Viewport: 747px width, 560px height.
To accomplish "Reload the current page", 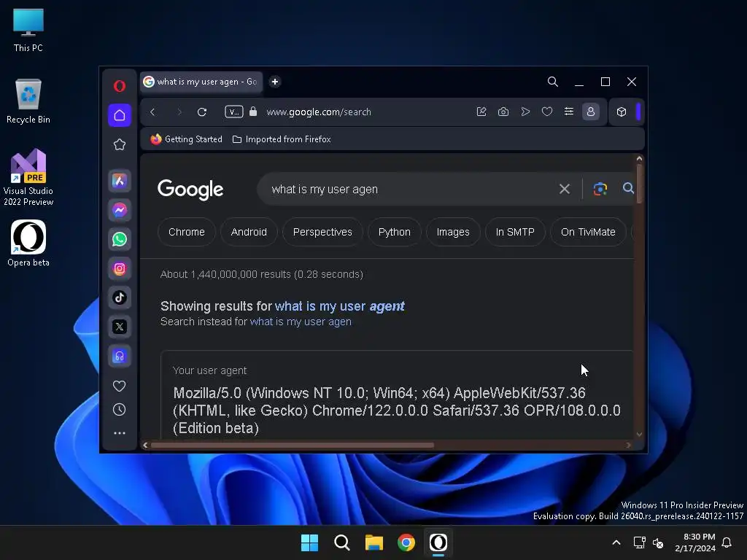I will point(202,112).
